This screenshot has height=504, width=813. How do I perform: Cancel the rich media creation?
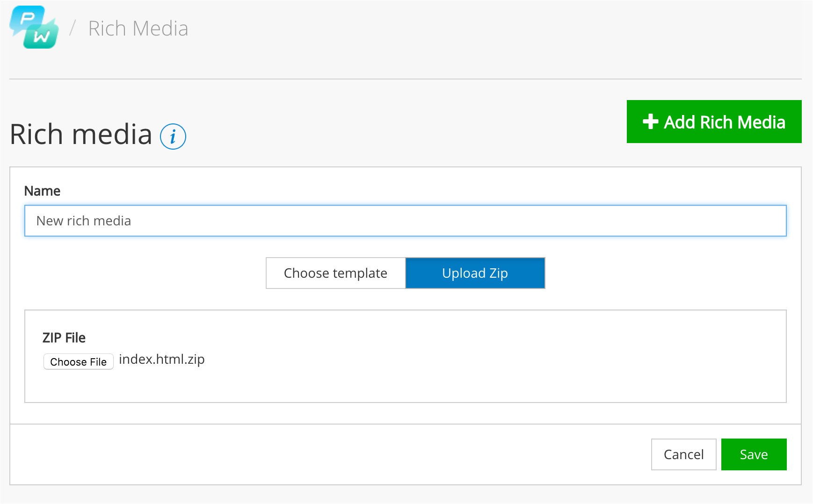[683, 454]
